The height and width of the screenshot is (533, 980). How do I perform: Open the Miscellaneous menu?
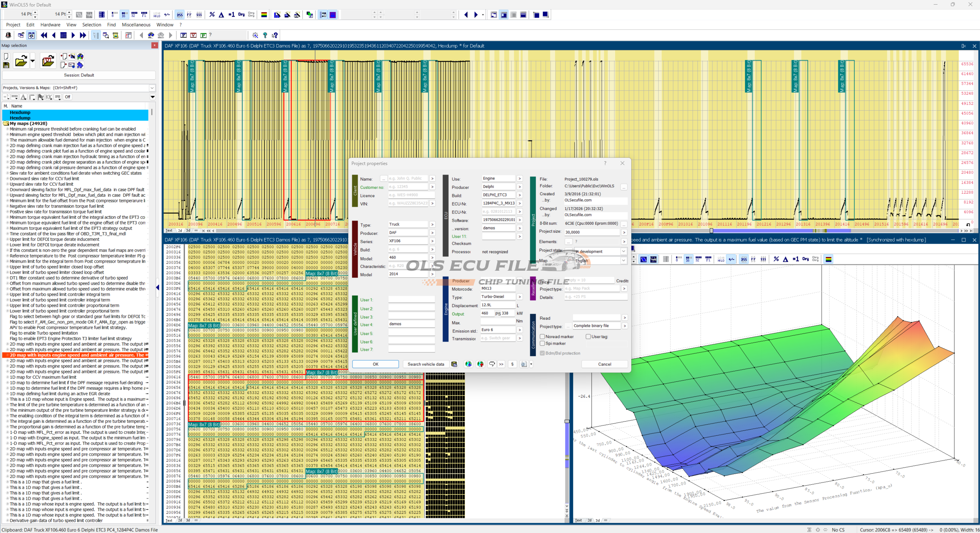coord(136,25)
